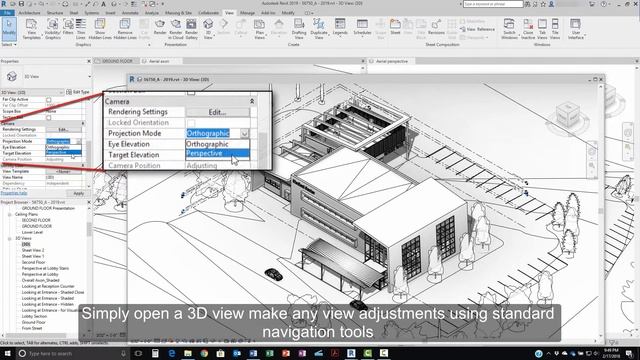Open Visibility/Graphics overrides
The image size is (640, 360).
click(x=53, y=29)
